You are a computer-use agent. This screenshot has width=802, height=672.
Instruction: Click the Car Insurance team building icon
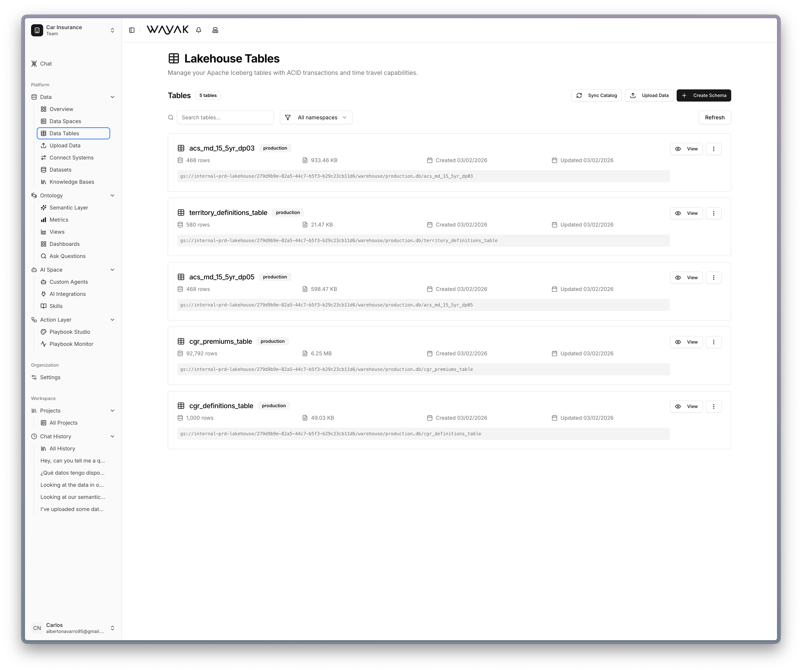click(x=37, y=30)
